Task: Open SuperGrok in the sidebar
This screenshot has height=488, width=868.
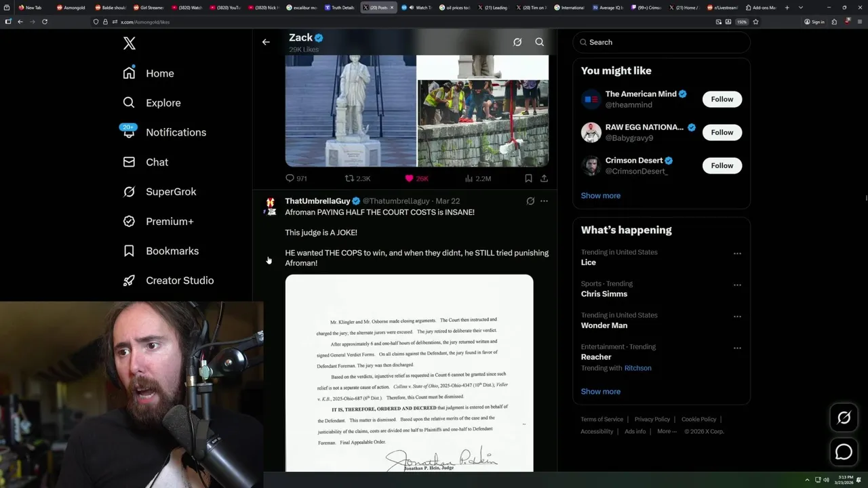Action: [x=159, y=192]
